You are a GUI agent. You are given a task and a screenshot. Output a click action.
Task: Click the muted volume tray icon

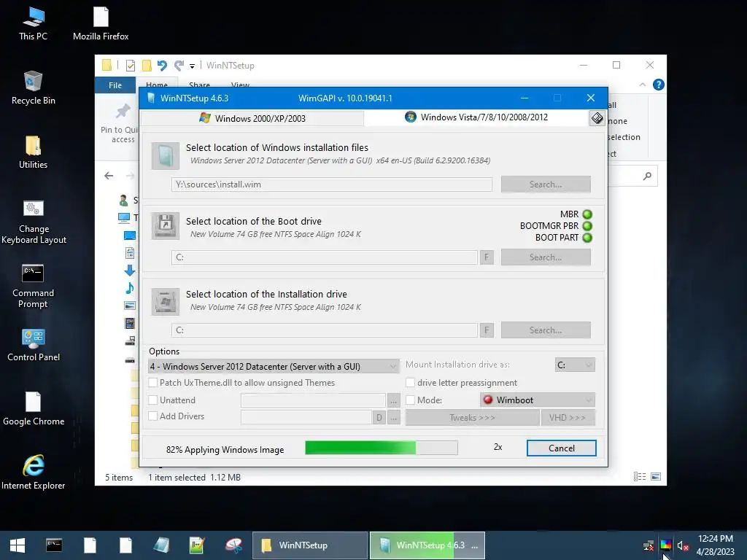683,545
